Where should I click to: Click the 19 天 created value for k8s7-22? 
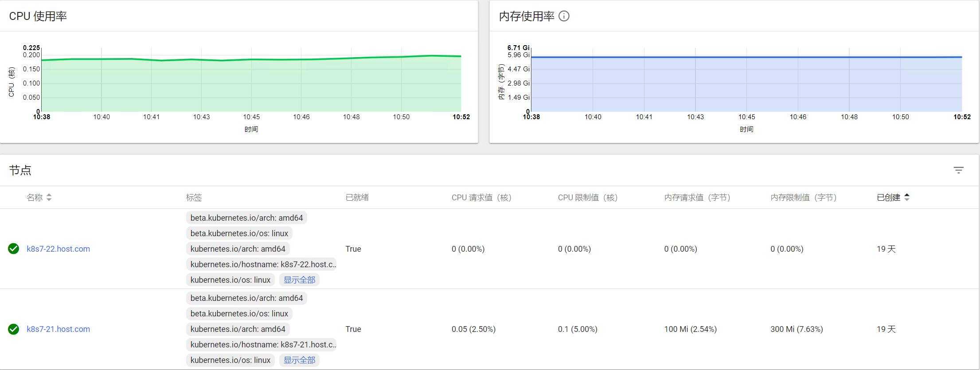pyautogui.click(x=886, y=249)
